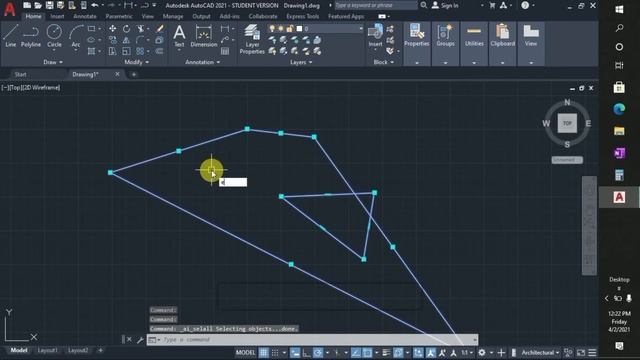Select the Offset tool in Modify
This screenshot has height=360, width=640.
pos(160,51)
